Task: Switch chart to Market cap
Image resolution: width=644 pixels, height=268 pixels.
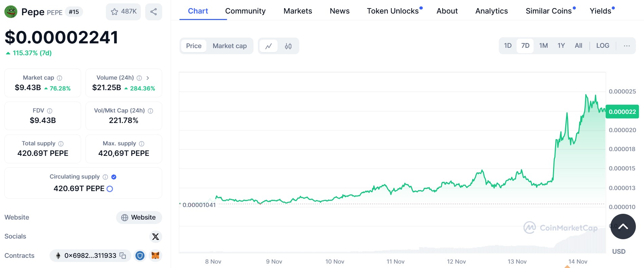Action: [230, 46]
